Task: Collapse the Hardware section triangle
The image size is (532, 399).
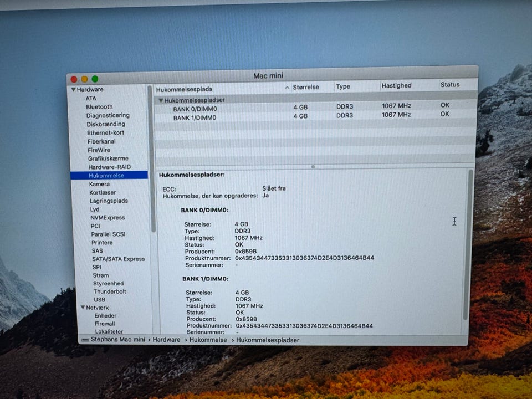Action: tap(73, 90)
